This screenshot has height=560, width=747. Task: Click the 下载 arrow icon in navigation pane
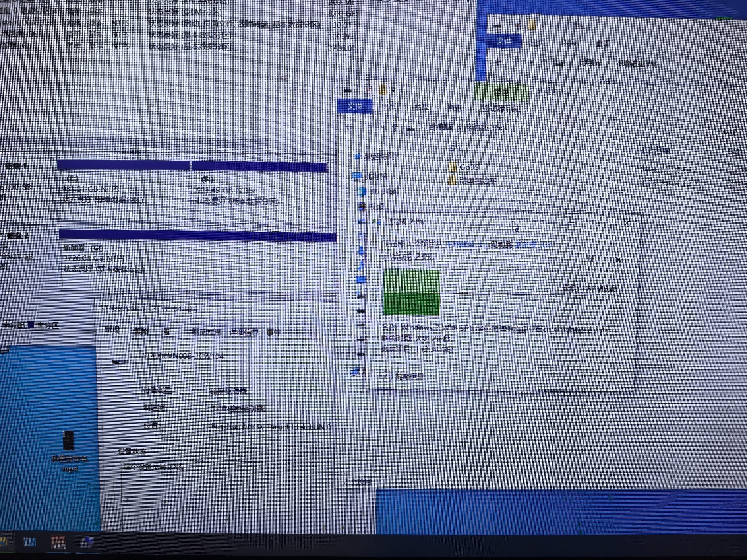click(361, 250)
